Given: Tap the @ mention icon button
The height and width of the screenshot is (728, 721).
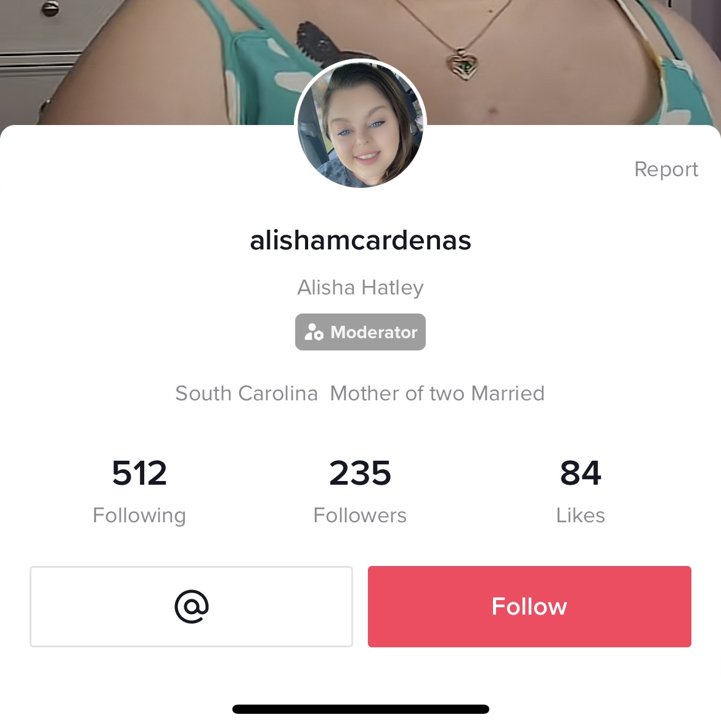Looking at the screenshot, I should 192,606.
